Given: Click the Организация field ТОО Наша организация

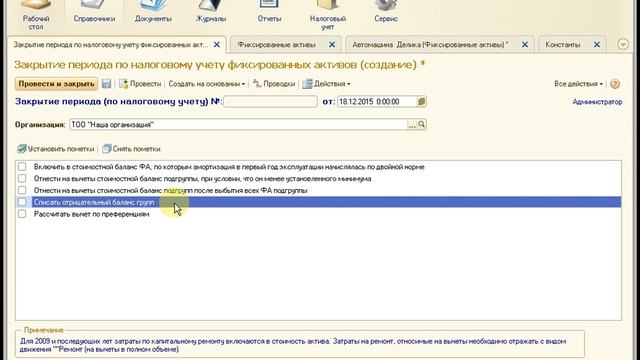Looking at the screenshot, I should 238,124.
